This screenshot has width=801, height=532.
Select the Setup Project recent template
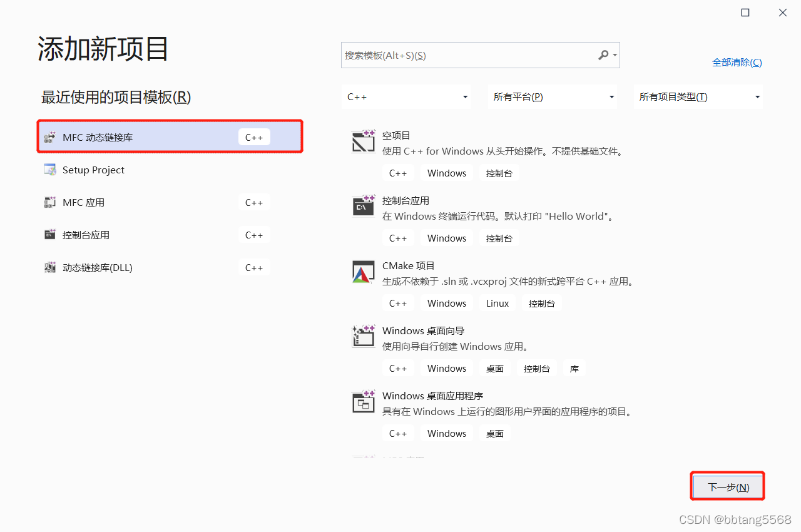pyautogui.click(x=170, y=170)
